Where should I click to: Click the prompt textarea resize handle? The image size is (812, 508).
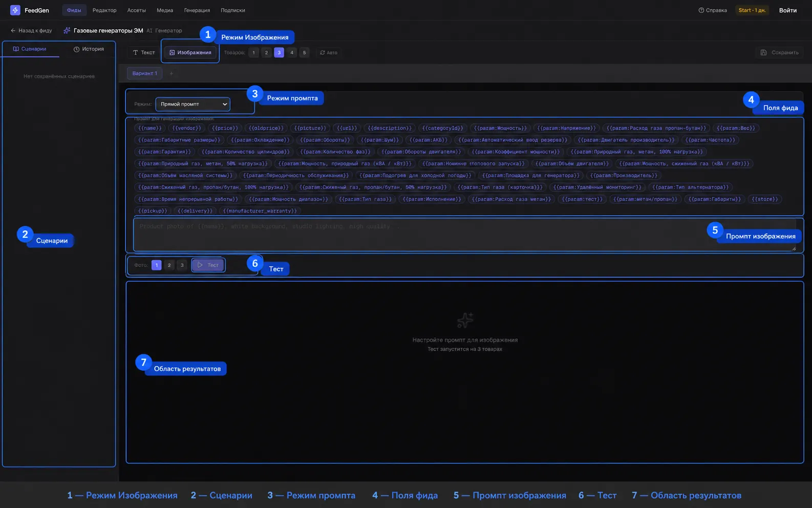[794, 248]
